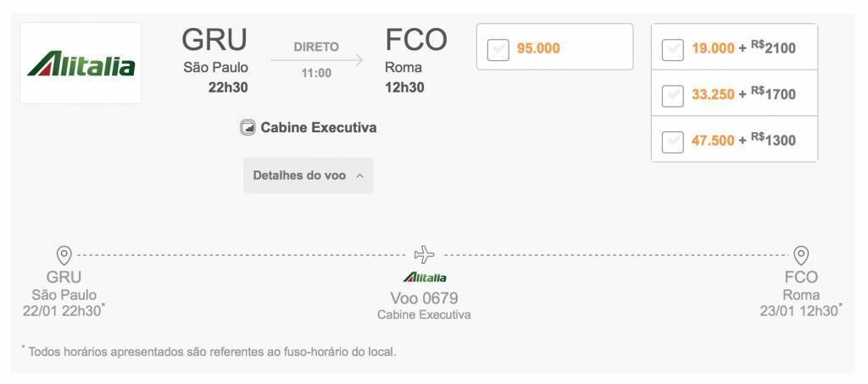The image size is (868, 384).
Task: Click the Alitalia logo thumbnail
Action: pos(81,64)
